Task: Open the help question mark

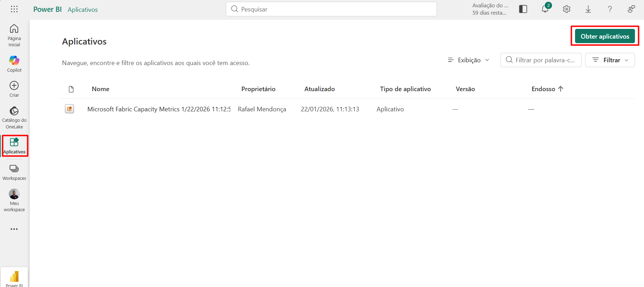Action: 610,9
